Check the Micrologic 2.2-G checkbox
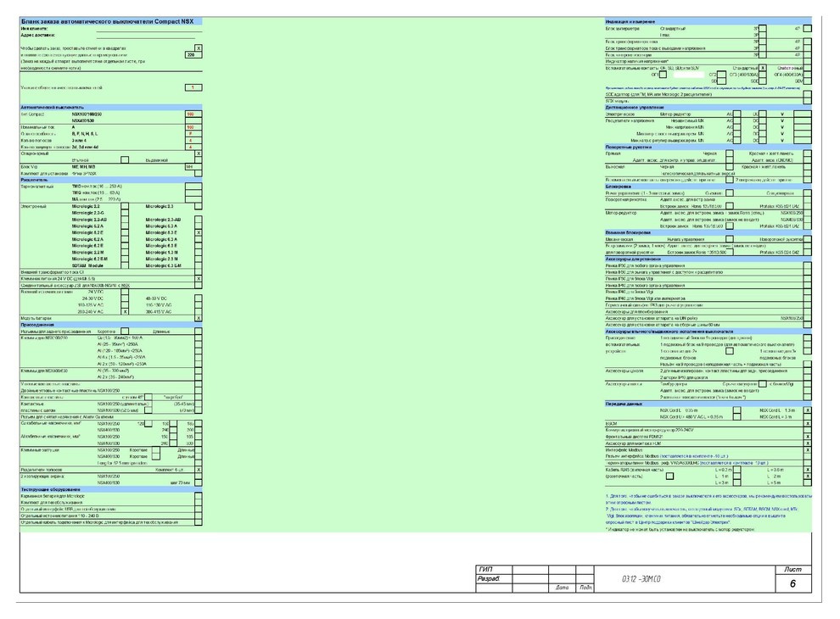Viewport: 840px width, 619px height. click(x=125, y=213)
